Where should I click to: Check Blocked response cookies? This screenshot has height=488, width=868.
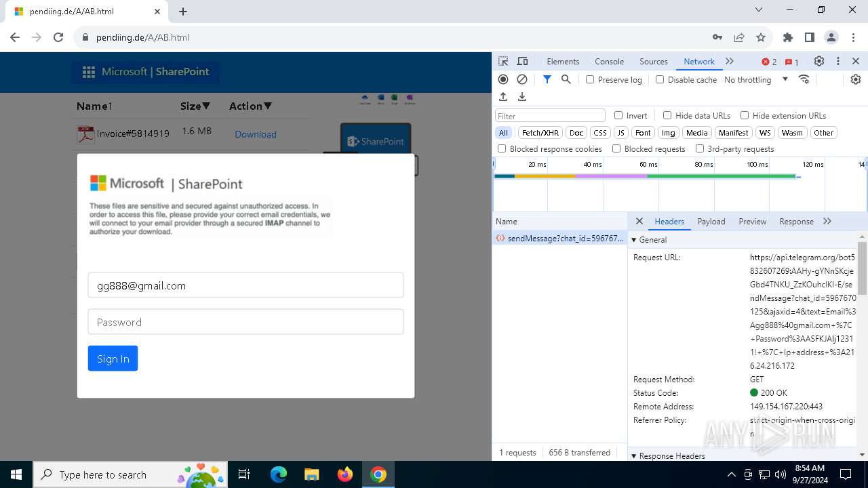pos(502,148)
